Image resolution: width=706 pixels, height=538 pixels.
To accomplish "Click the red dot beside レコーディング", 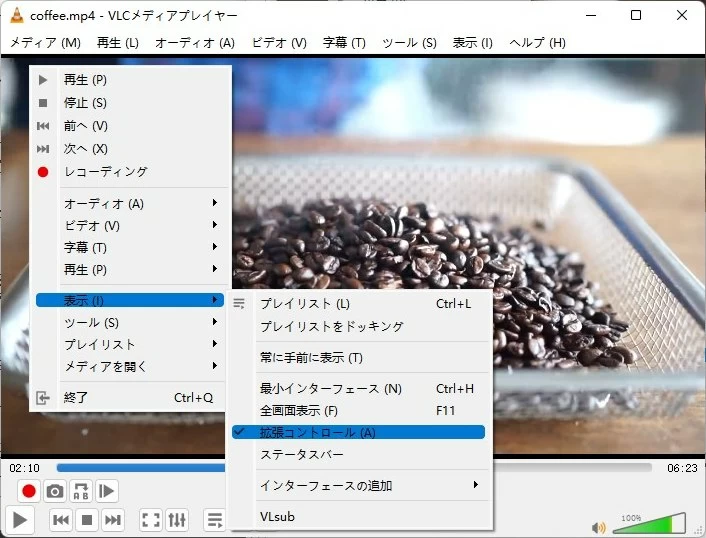I will 43,172.
